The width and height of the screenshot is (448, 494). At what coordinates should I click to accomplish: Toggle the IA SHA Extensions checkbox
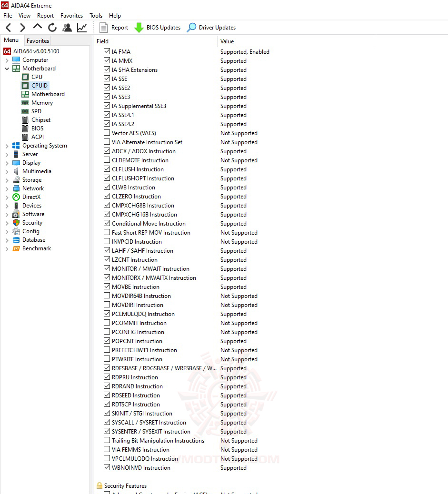(107, 69)
